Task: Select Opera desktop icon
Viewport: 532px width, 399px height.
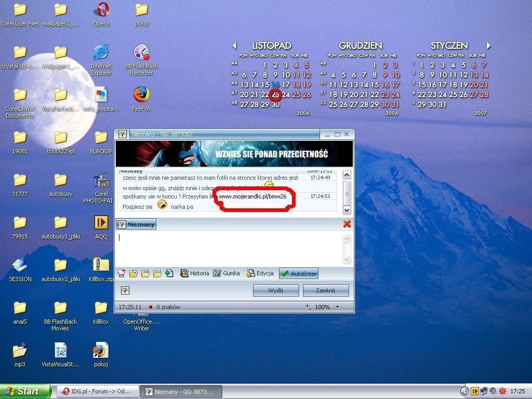Action: pyautogui.click(x=101, y=14)
